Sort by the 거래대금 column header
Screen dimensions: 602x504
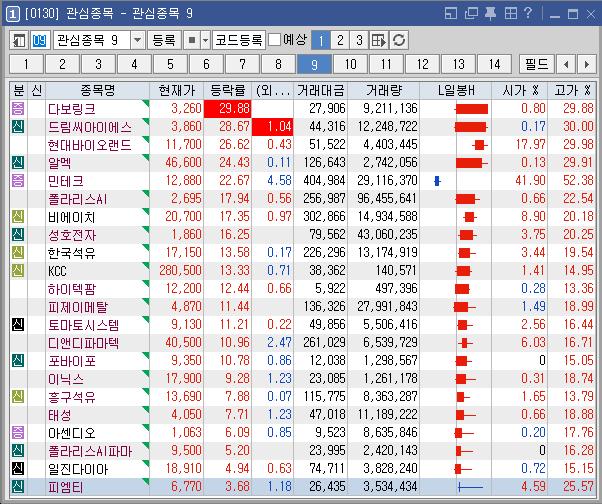(x=320, y=91)
